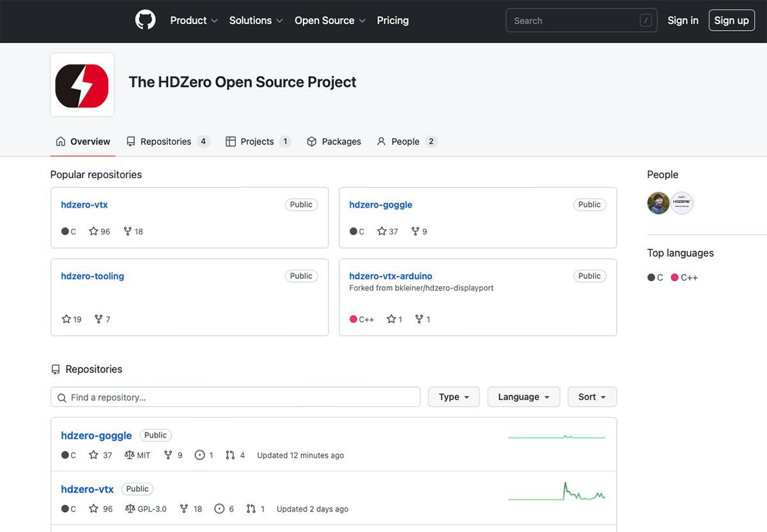Open the Type filter dropdown

[x=454, y=397]
